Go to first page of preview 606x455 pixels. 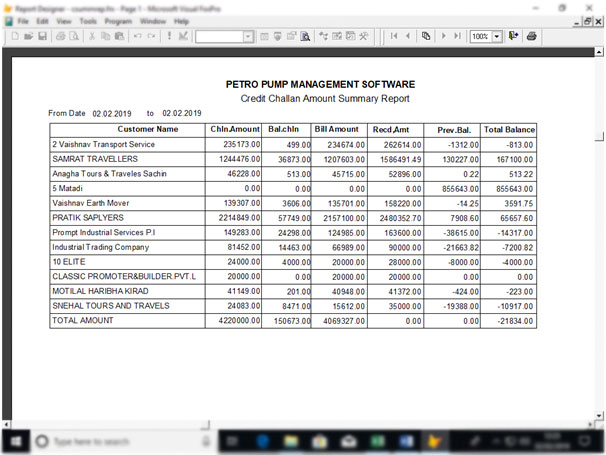pos(394,36)
